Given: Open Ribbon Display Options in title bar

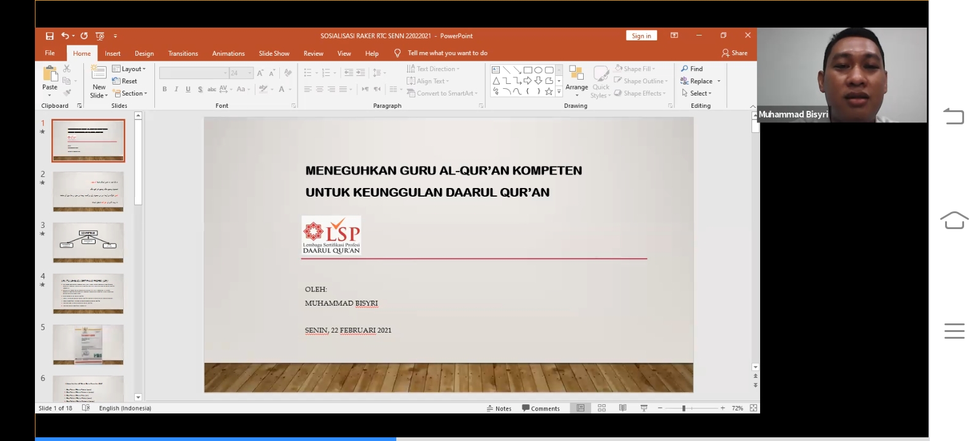Looking at the screenshot, I should coord(674,36).
